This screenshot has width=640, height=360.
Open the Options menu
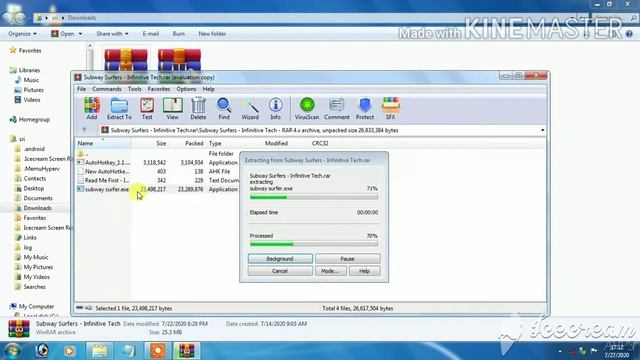(186, 89)
